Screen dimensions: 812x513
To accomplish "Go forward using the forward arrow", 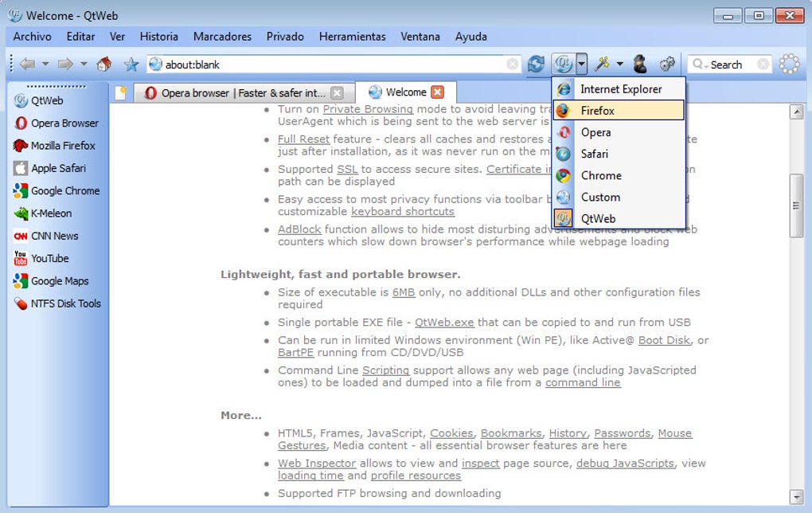I will pos(65,65).
